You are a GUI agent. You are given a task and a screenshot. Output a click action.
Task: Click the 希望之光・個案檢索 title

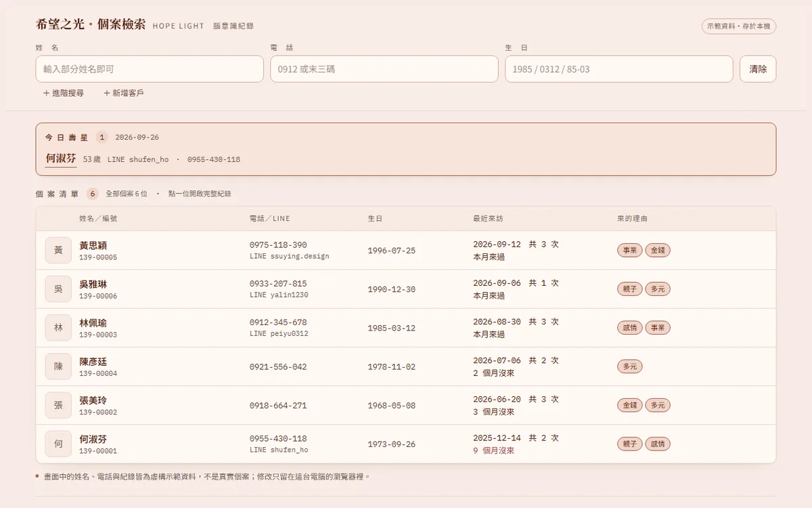(91, 24)
